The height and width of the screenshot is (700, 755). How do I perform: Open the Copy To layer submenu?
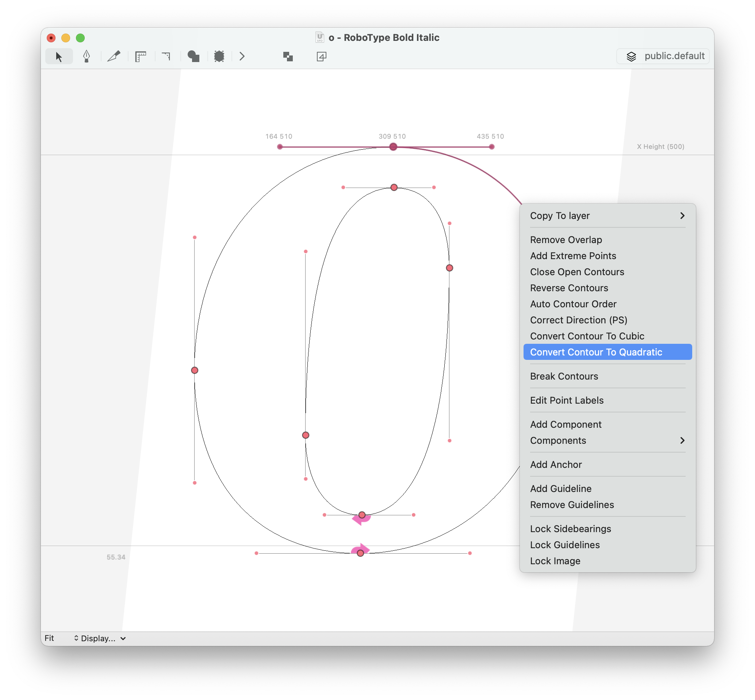coord(608,216)
